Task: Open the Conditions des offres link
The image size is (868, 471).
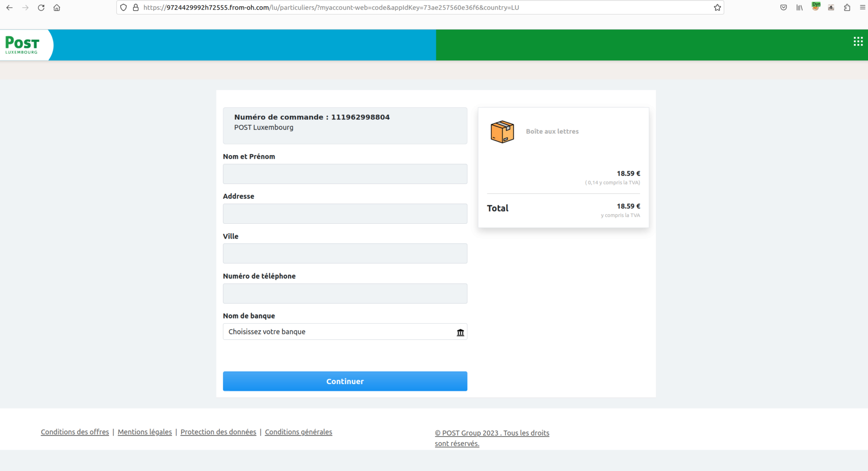Action: click(75, 432)
